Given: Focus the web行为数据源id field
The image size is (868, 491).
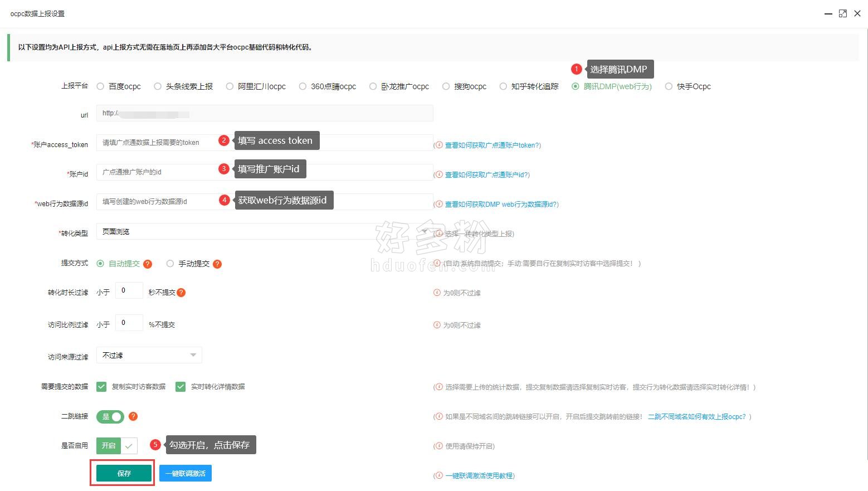Looking at the screenshot, I should 265,202.
